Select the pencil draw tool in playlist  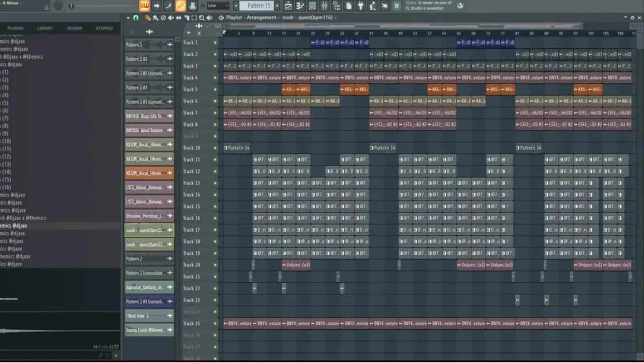click(x=148, y=18)
